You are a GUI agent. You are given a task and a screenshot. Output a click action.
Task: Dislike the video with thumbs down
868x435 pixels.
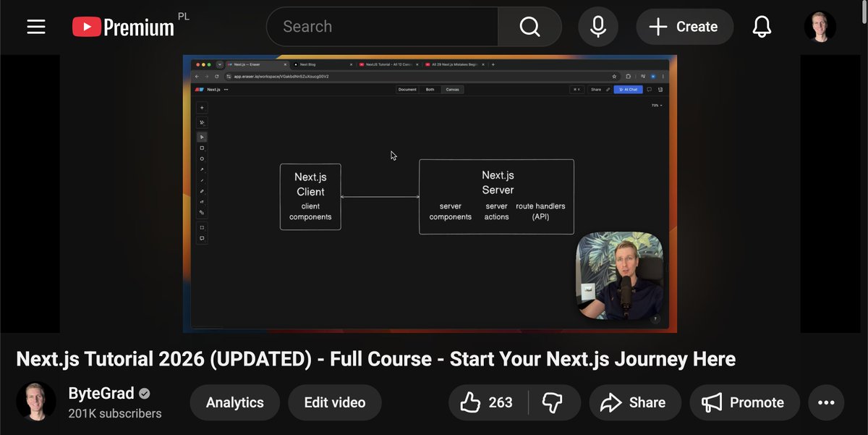pos(554,402)
